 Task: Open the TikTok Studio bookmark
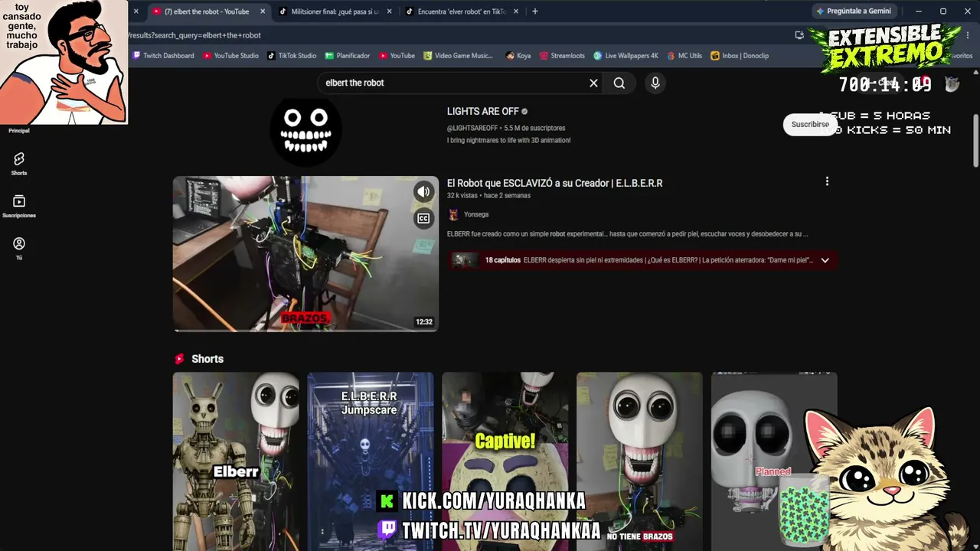pyautogui.click(x=292, y=56)
